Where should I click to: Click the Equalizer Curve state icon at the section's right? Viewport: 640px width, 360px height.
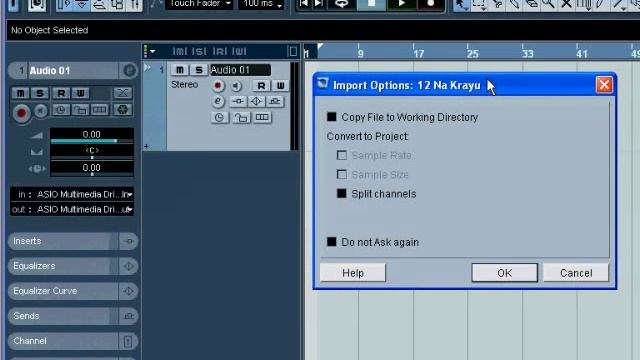coord(129,291)
